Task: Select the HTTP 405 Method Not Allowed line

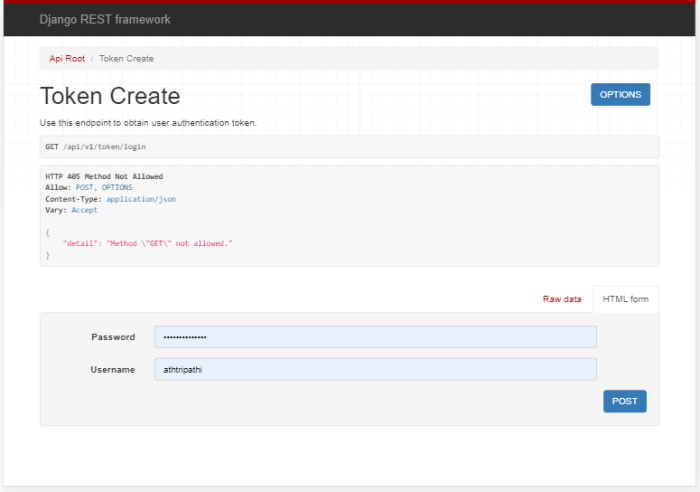Action: (x=104, y=176)
